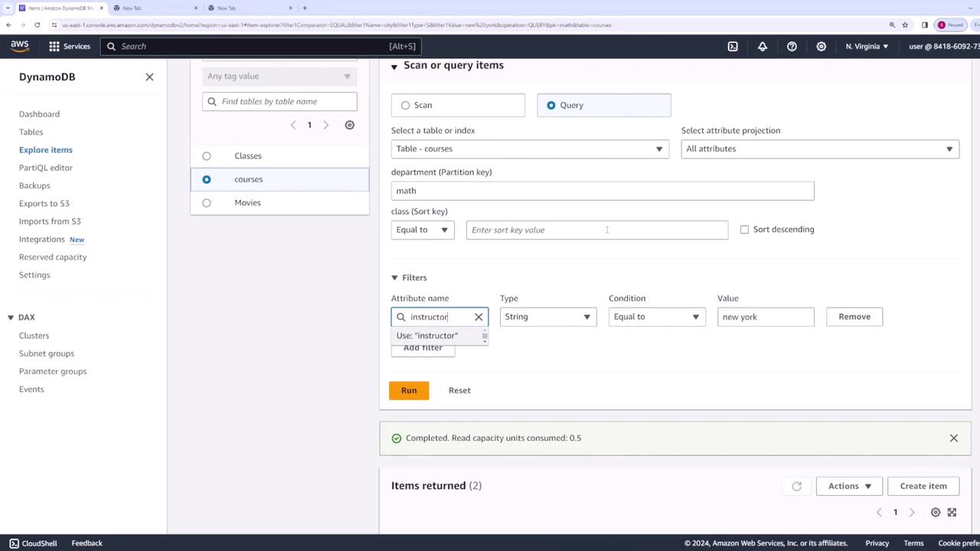Select the Scan radio option
Image resolution: width=980 pixels, height=551 pixels.
pos(406,106)
